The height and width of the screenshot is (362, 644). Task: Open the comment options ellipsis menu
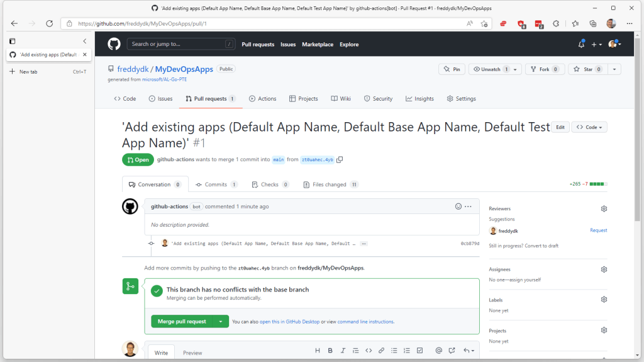(x=468, y=206)
